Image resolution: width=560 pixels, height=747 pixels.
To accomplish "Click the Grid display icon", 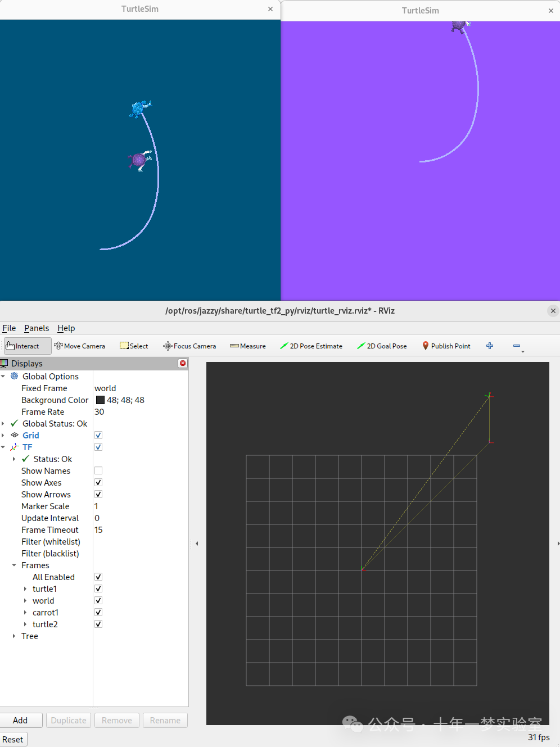I will [15, 435].
